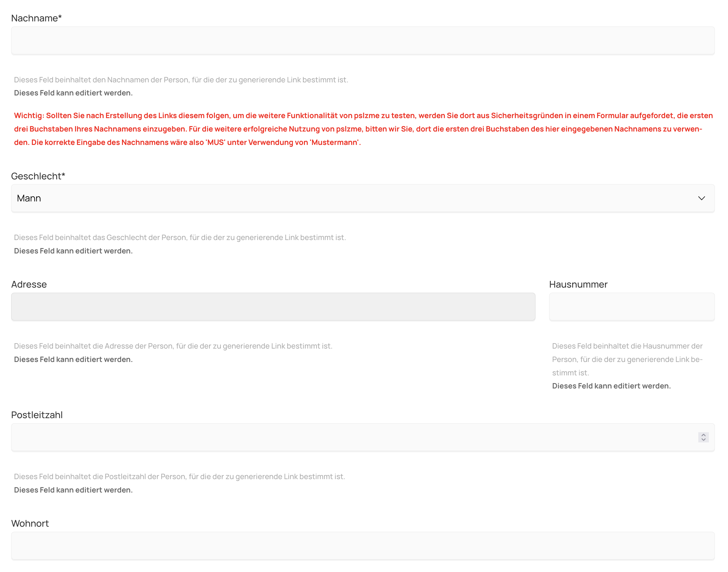
Task: Click the Hausnummer help description text
Action: (x=627, y=359)
